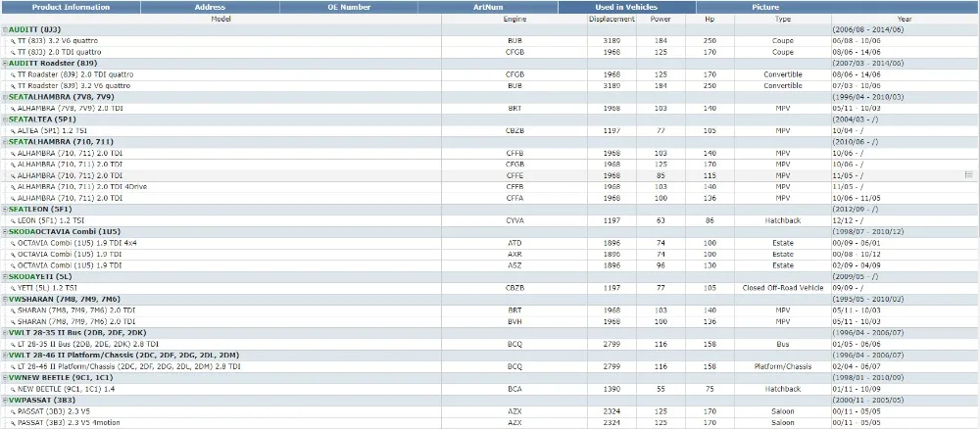
Task: Collapse the AUDI TT (8J3) group
Action: coord(5,30)
